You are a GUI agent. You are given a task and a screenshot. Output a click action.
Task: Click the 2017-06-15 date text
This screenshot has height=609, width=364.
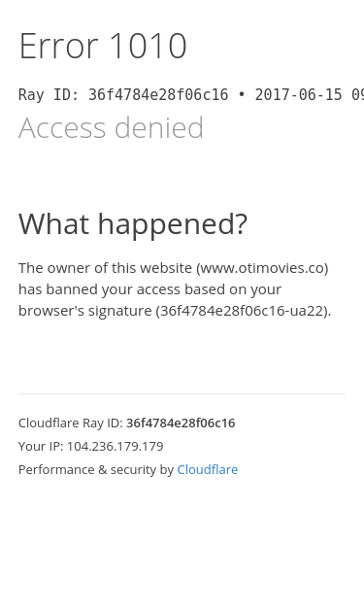click(298, 95)
